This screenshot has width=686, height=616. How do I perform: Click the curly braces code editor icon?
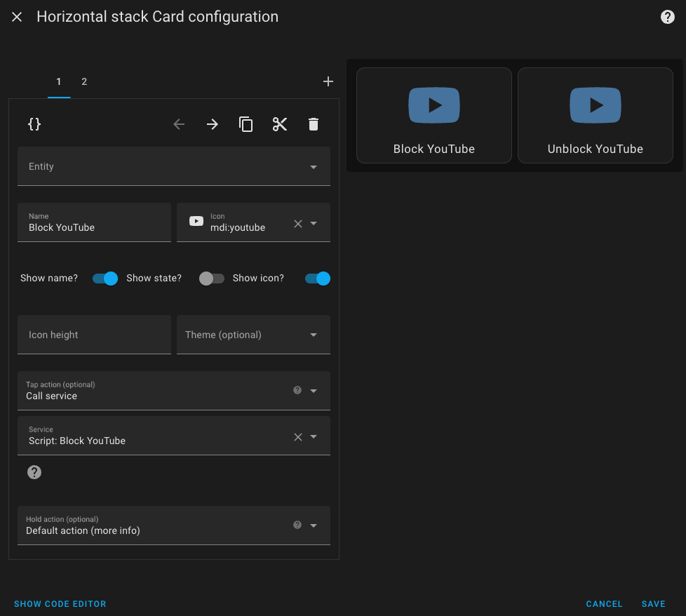tap(34, 124)
